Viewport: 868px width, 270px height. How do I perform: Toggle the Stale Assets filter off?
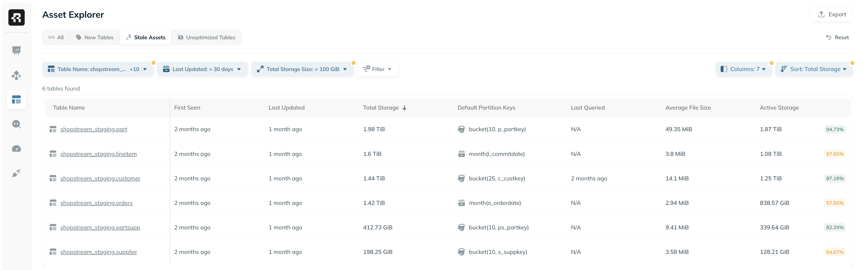[145, 37]
